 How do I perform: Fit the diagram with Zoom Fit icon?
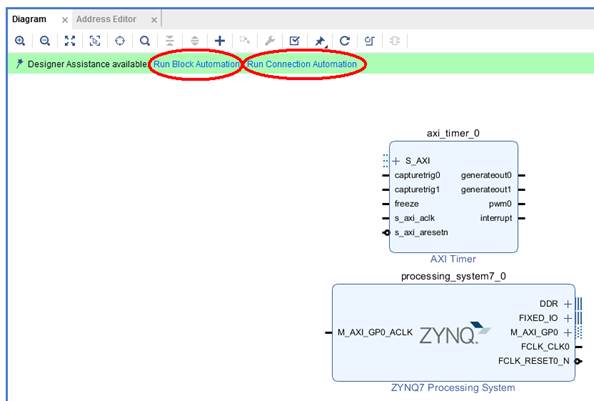point(70,41)
